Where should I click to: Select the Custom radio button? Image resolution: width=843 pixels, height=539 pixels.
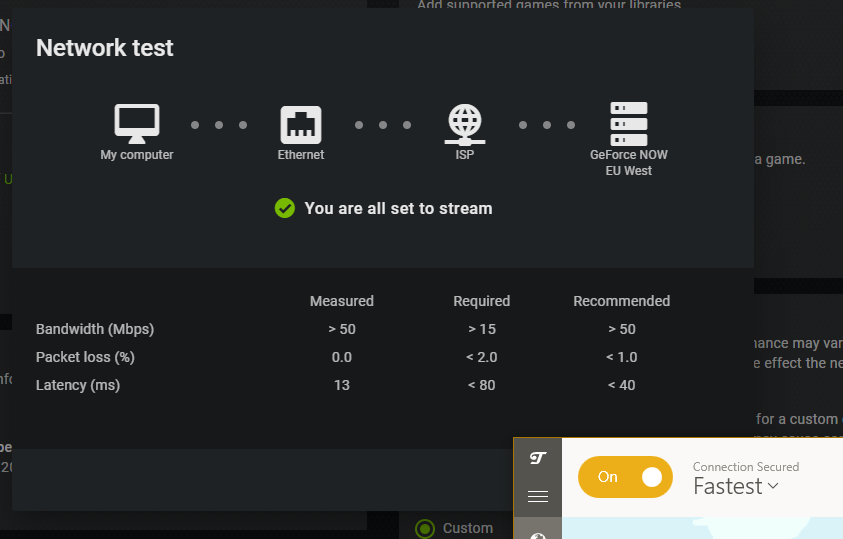click(x=425, y=528)
